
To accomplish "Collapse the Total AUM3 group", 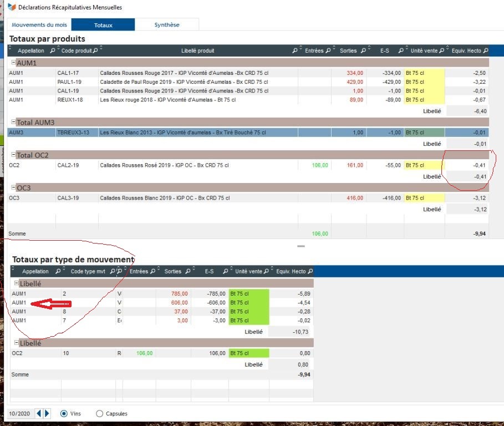I will (13, 122).
